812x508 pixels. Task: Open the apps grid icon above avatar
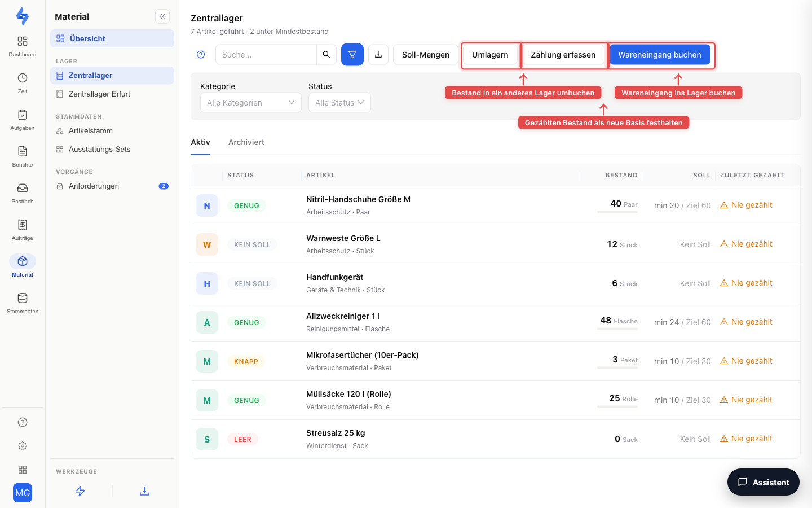pos(23,470)
